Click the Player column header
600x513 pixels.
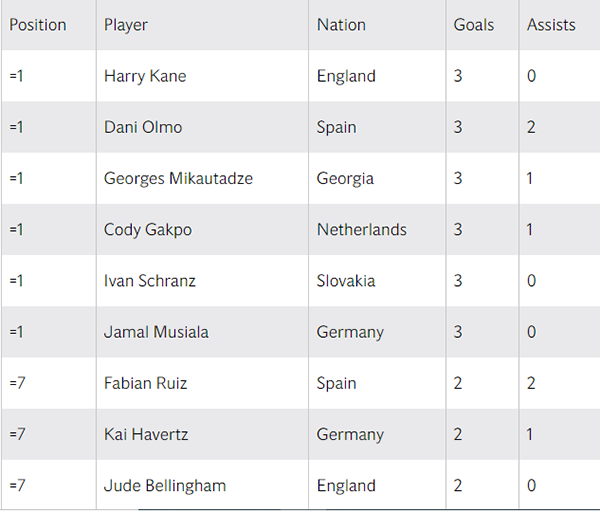(x=126, y=25)
